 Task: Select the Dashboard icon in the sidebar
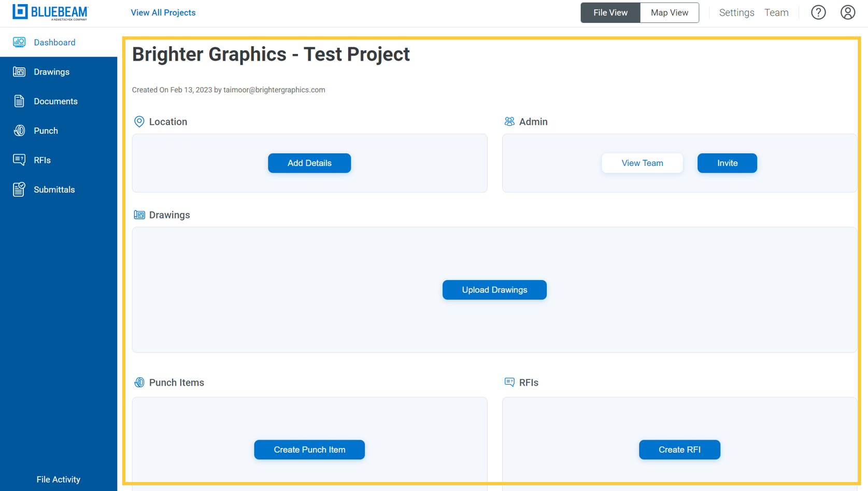(x=19, y=42)
